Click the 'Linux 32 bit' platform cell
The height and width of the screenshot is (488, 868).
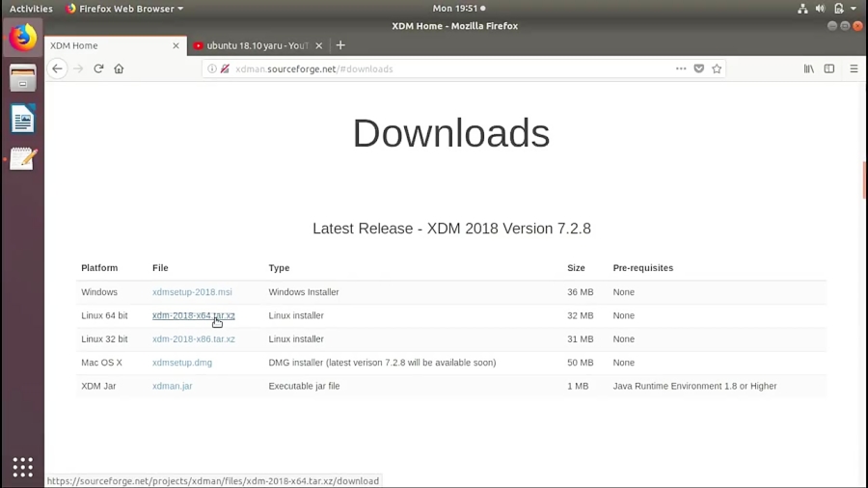pos(104,339)
